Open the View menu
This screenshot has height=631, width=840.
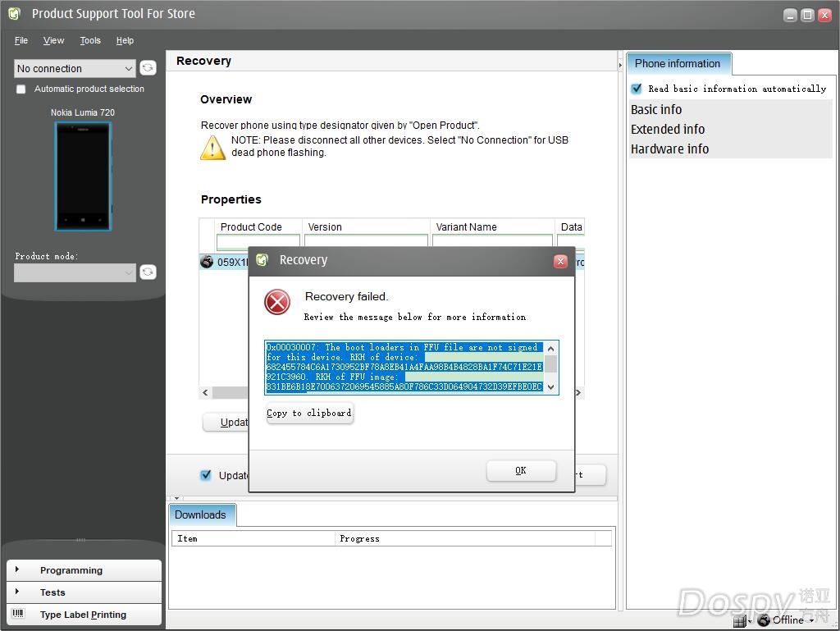click(53, 40)
